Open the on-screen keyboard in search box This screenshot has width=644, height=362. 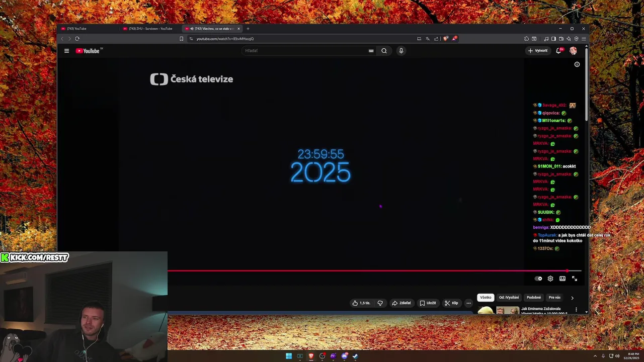tap(371, 51)
